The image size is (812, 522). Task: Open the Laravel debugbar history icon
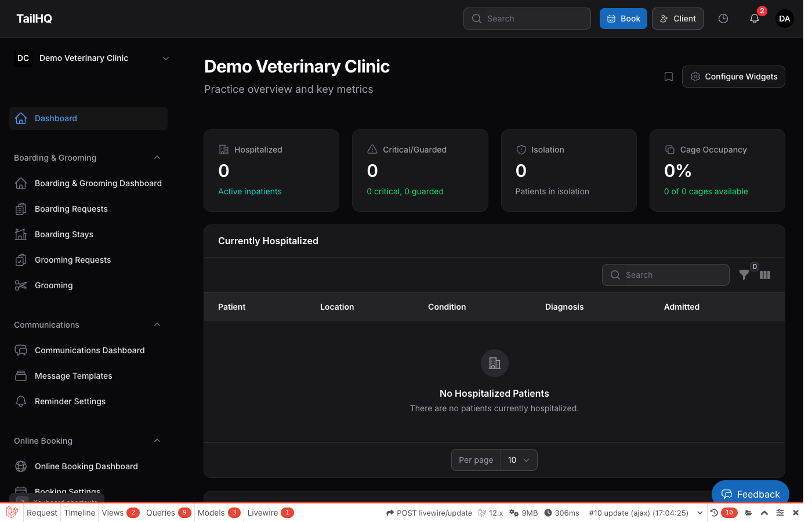point(715,513)
